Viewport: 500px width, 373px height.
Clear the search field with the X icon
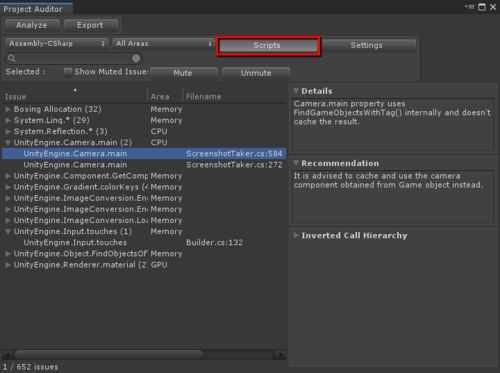(x=136, y=59)
